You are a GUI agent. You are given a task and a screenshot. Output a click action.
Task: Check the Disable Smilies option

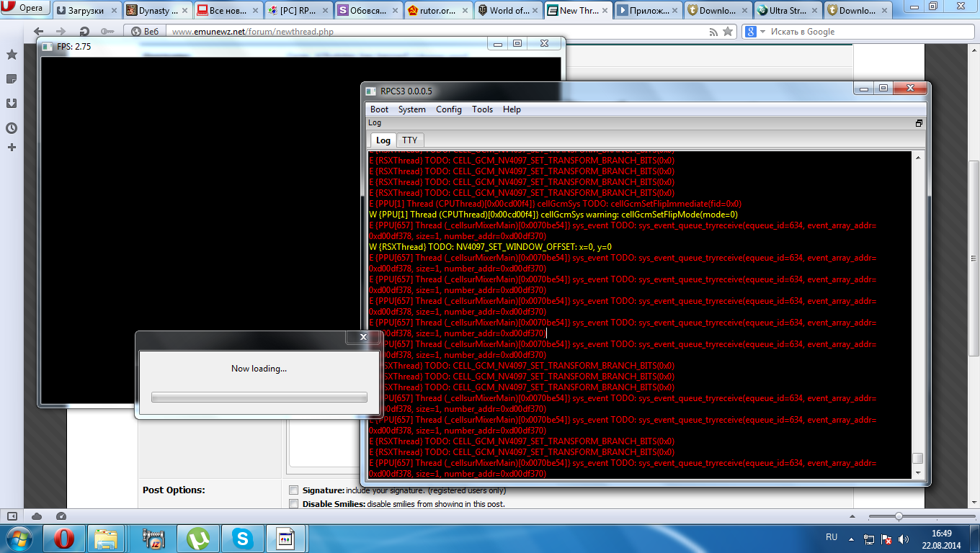pyautogui.click(x=293, y=504)
